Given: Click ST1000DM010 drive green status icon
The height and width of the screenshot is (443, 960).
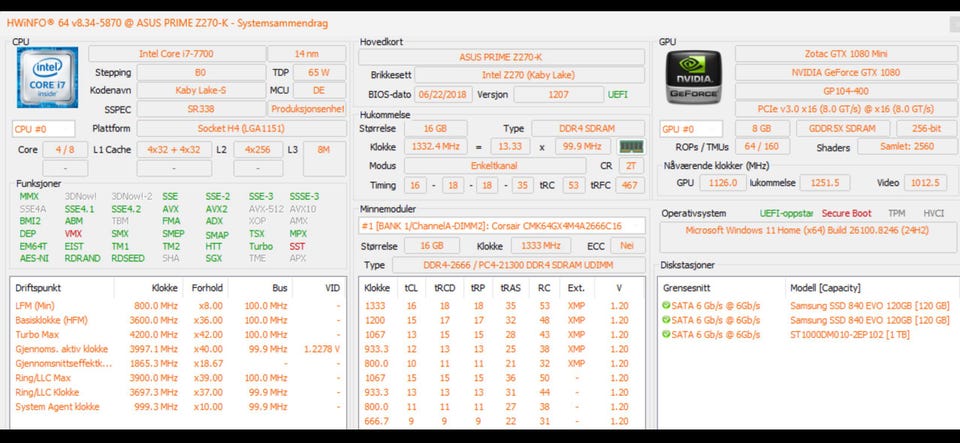Looking at the screenshot, I should 666,335.
